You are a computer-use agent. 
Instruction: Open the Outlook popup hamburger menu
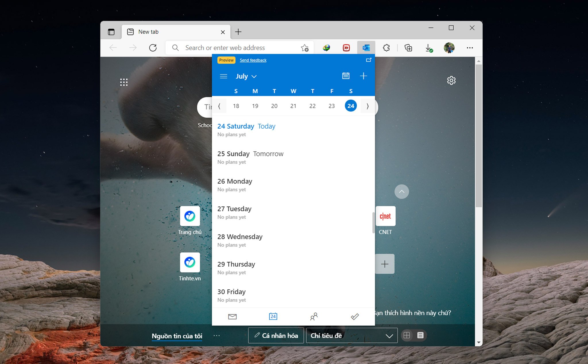[223, 76]
